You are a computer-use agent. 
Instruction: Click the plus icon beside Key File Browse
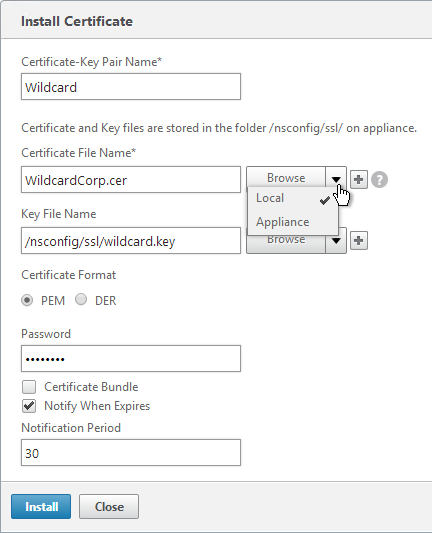coord(359,241)
